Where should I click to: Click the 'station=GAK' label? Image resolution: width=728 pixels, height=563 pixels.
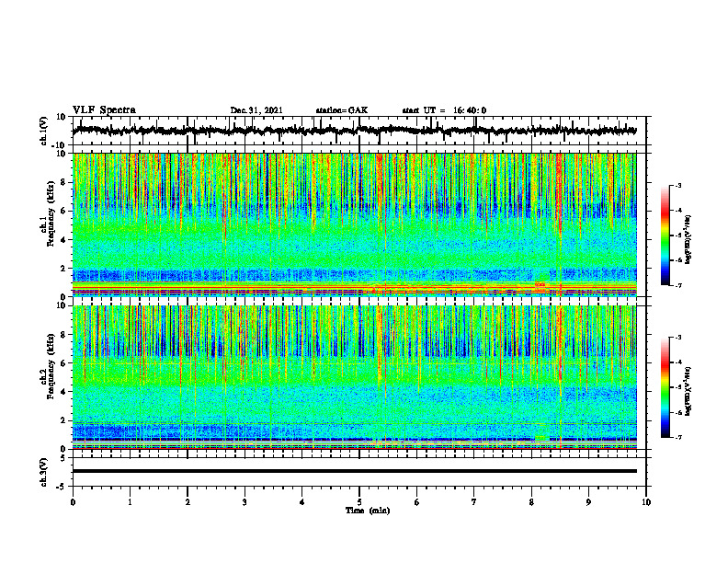click(x=342, y=110)
